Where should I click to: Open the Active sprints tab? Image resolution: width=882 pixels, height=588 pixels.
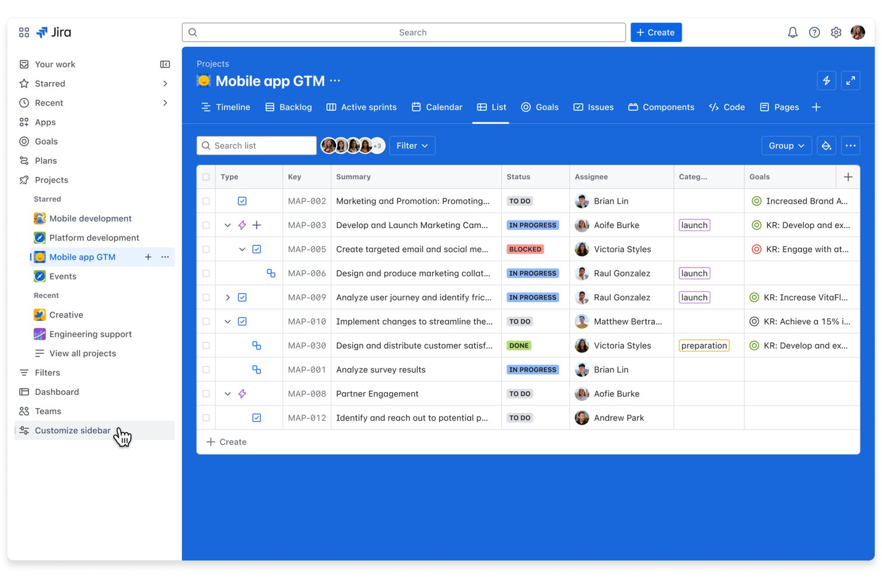pyautogui.click(x=362, y=107)
